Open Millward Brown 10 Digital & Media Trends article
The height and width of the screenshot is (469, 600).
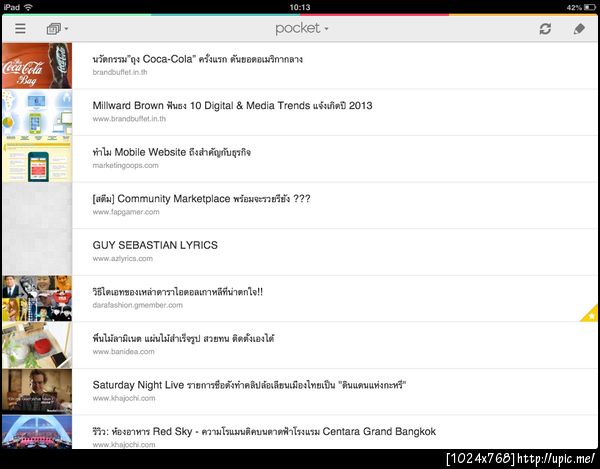pos(232,106)
